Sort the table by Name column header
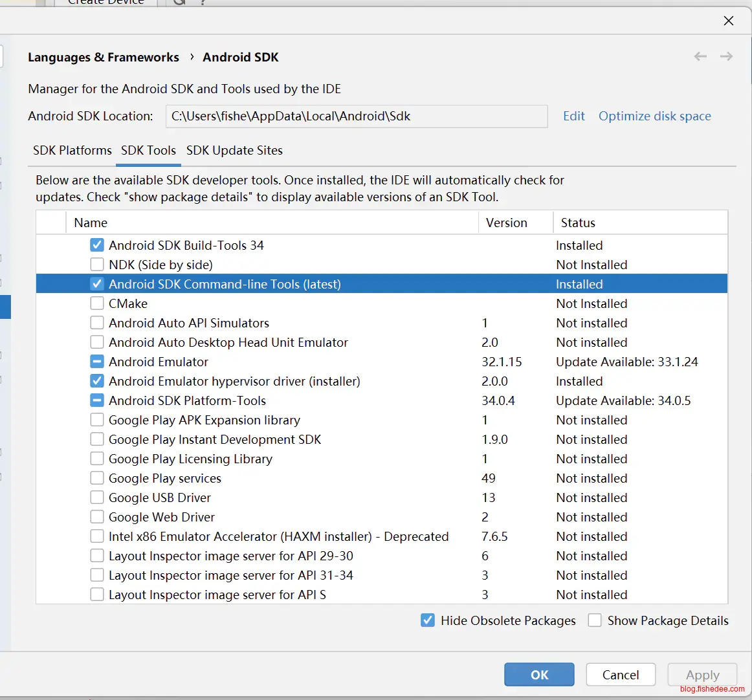 pyautogui.click(x=91, y=223)
